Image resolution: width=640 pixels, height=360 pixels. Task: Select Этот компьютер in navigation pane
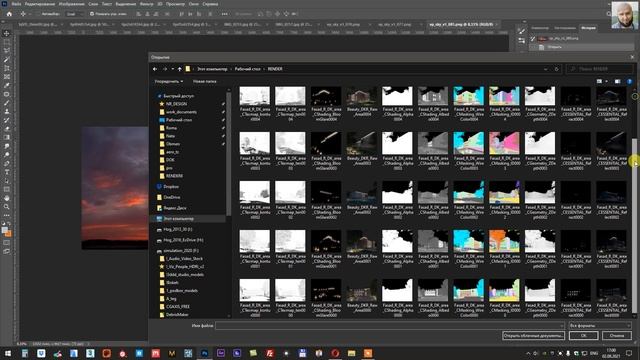coord(179,219)
